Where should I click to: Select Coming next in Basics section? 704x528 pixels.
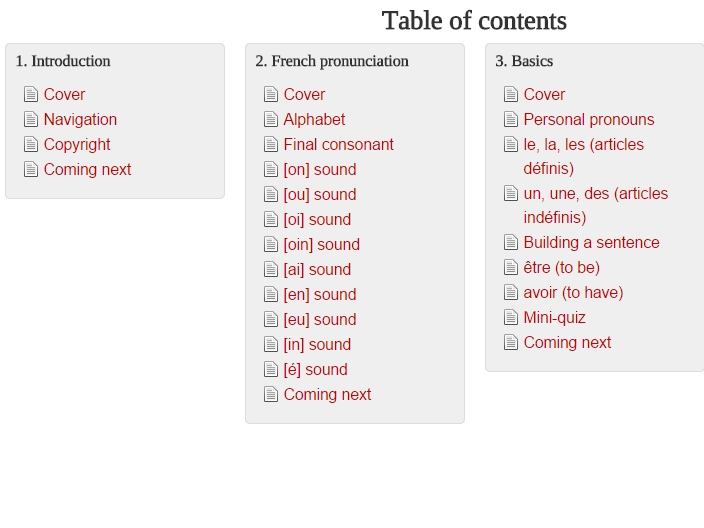click(567, 343)
